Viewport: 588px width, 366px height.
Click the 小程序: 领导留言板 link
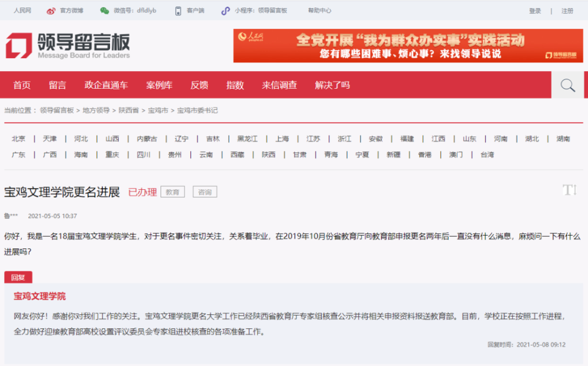[261, 11]
